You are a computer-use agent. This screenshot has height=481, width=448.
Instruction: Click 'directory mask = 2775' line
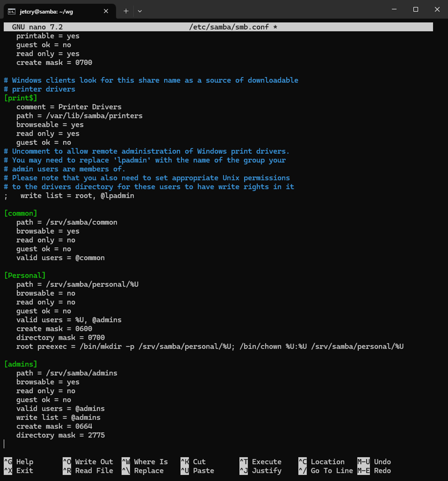(x=60, y=435)
